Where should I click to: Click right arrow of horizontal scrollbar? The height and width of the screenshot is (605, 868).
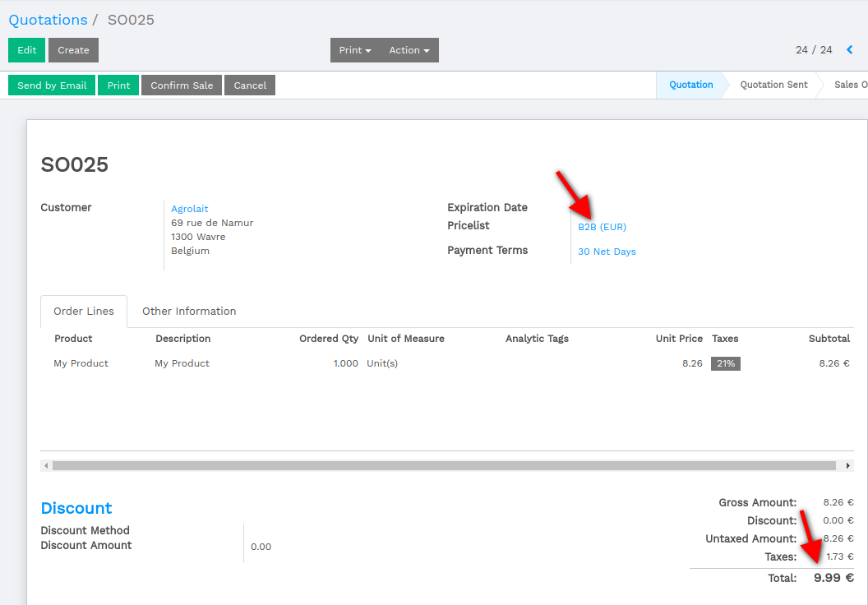pos(848,465)
